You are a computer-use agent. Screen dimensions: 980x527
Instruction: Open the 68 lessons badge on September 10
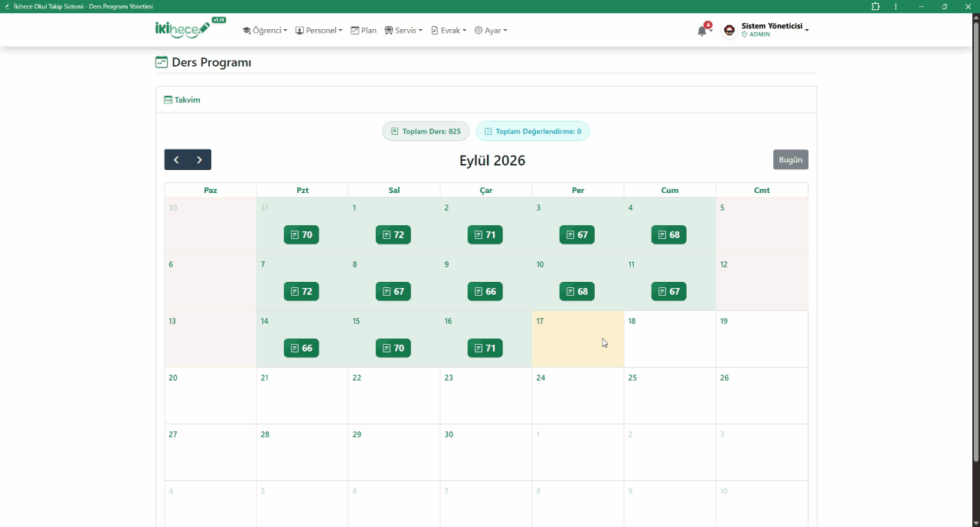[x=577, y=291]
